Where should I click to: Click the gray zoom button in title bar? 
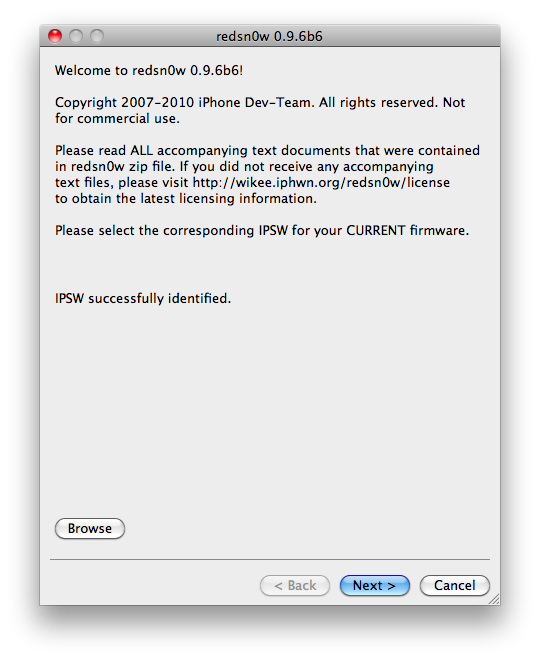pyautogui.click(x=97, y=36)
